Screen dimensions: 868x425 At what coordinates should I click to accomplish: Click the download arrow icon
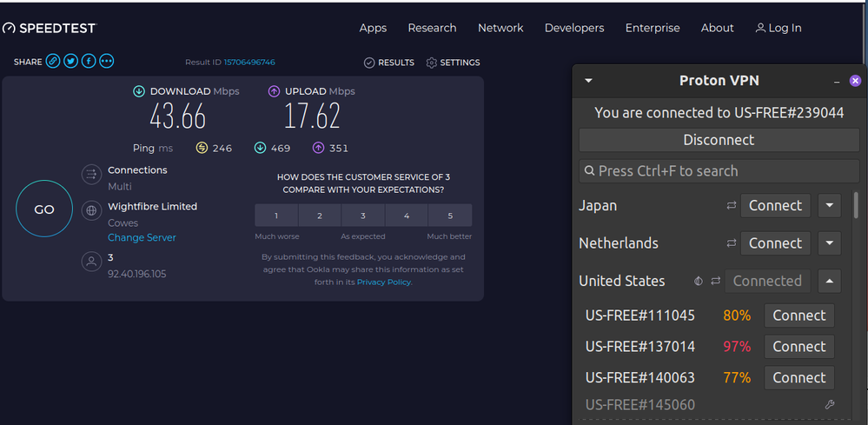[x=139, y=91]
